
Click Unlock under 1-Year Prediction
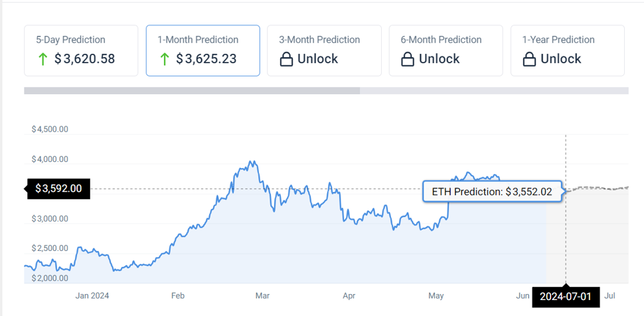pos(560,59)
